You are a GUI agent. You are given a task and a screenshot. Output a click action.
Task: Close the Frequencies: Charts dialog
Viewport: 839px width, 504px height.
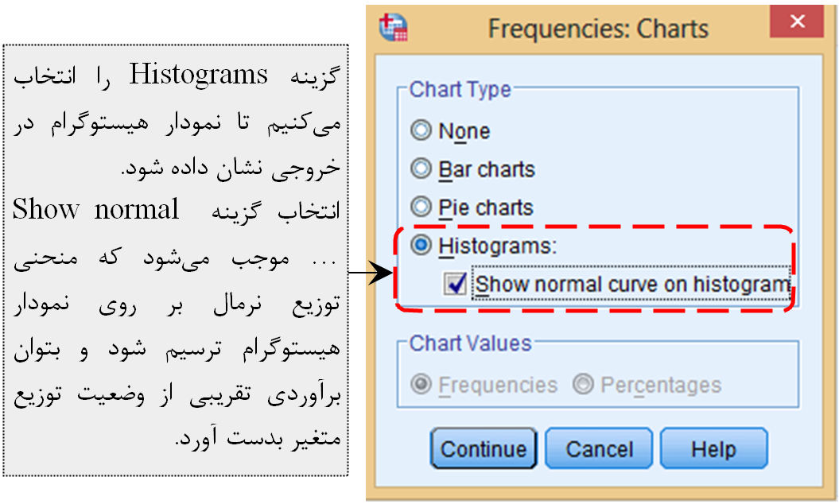[796, 21]
